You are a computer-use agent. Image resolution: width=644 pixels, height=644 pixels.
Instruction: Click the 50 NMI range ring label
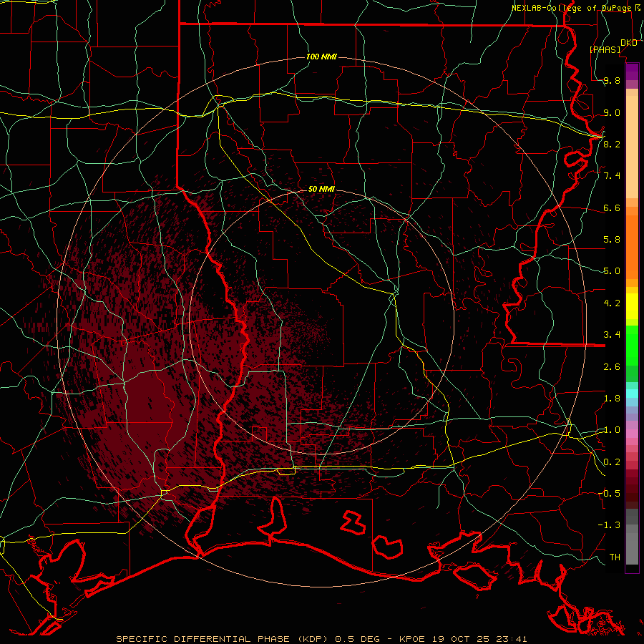coord(321,189)
